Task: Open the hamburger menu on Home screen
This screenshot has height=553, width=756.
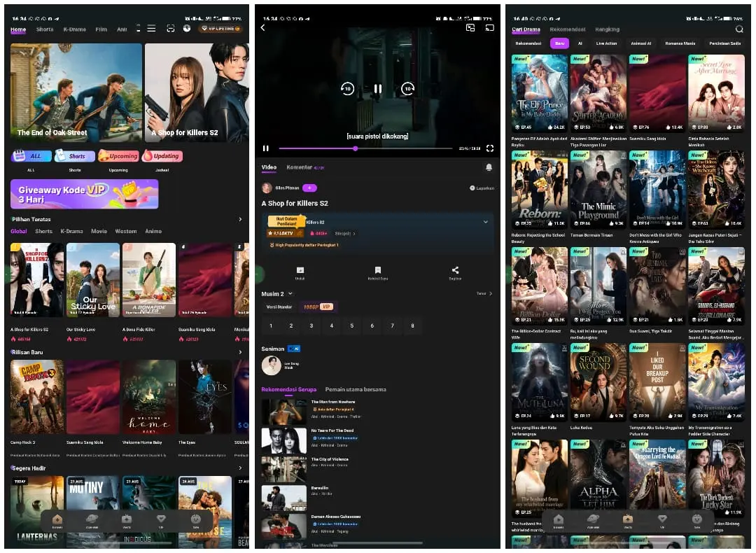Action: [151, 29]
